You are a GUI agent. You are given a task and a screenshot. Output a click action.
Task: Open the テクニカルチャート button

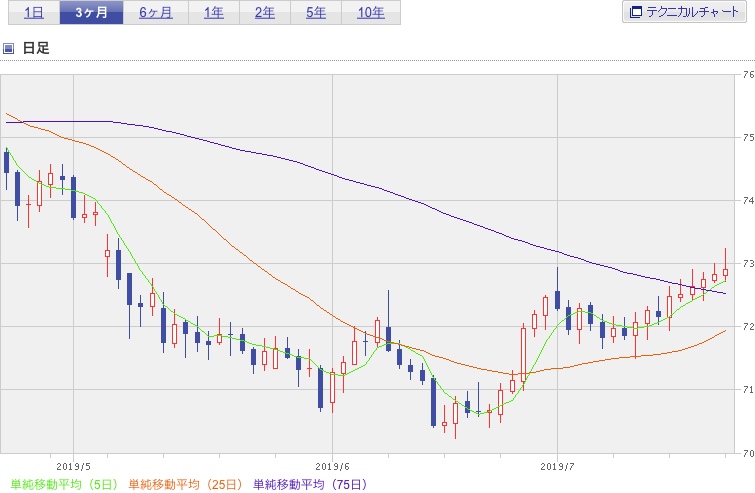(x=684, y=12)
